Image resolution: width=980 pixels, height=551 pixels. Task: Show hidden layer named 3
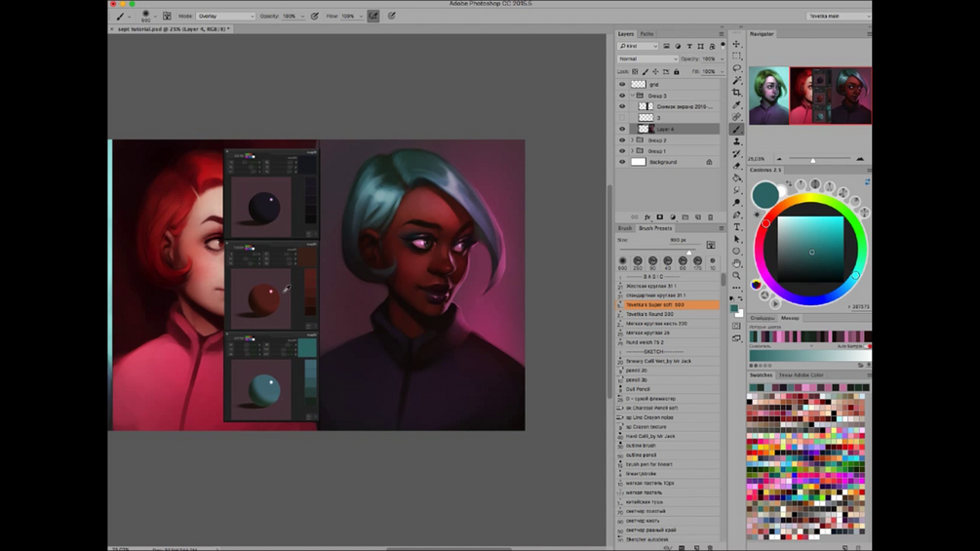point(622,117)
